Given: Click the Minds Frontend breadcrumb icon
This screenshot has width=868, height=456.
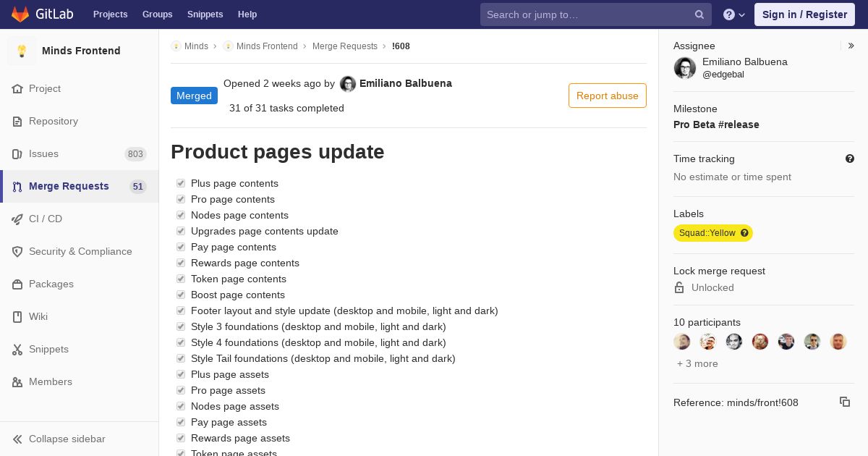Looking at the screenshot, I should click(x=228, y=46).
